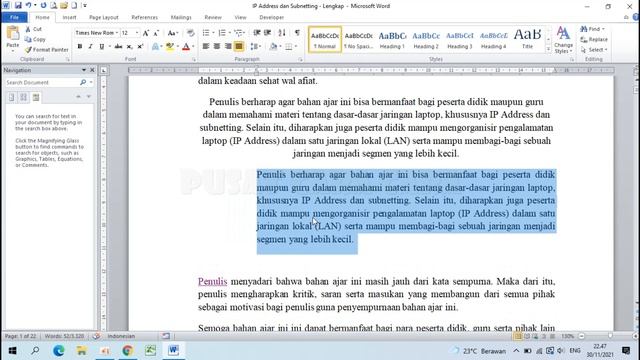Switch to Full Screen Reading view

tap(527, 336)
